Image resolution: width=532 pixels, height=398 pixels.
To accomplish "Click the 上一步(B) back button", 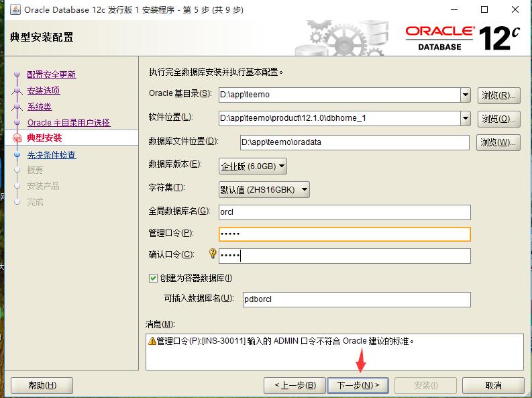I will point(295,385).
